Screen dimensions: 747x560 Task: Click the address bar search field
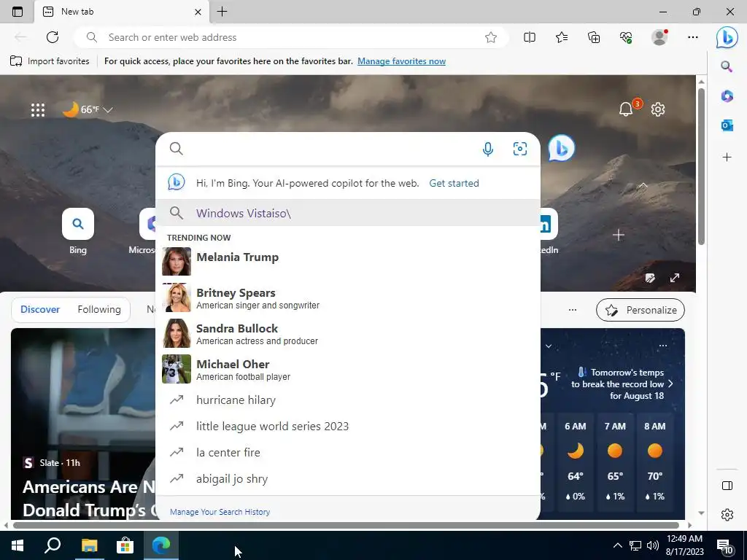(290, 37)
